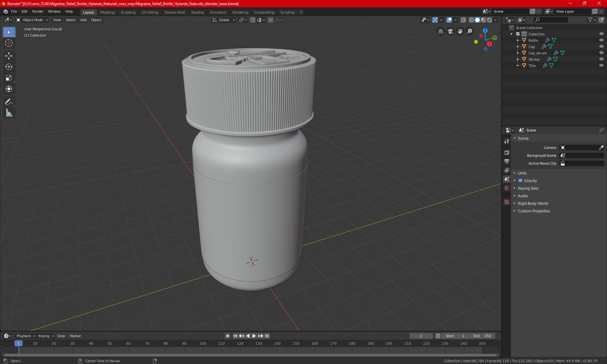This screenshot has width=607, height=364.
Task: Hide the Sticker object in outliner
Action: click(601, 59)
